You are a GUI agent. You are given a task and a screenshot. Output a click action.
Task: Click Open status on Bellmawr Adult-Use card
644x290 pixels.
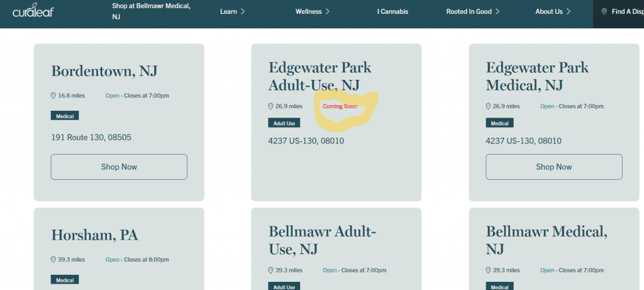pyautogui.click(x=330, y=270)
